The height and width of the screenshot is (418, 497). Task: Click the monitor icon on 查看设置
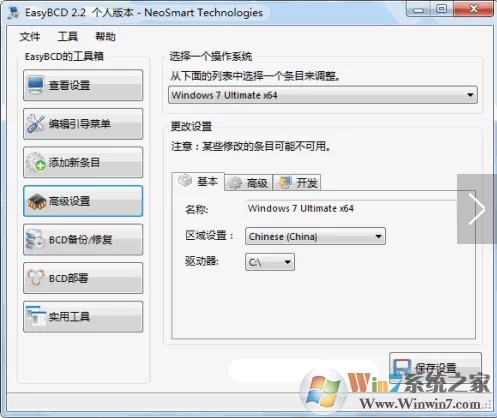pos(35,85)
